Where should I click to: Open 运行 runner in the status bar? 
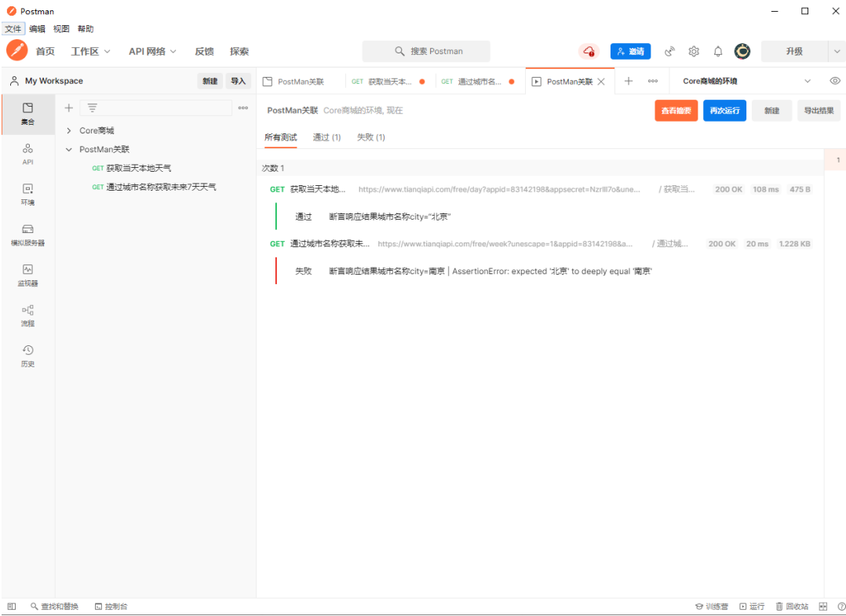pos(752,607)
